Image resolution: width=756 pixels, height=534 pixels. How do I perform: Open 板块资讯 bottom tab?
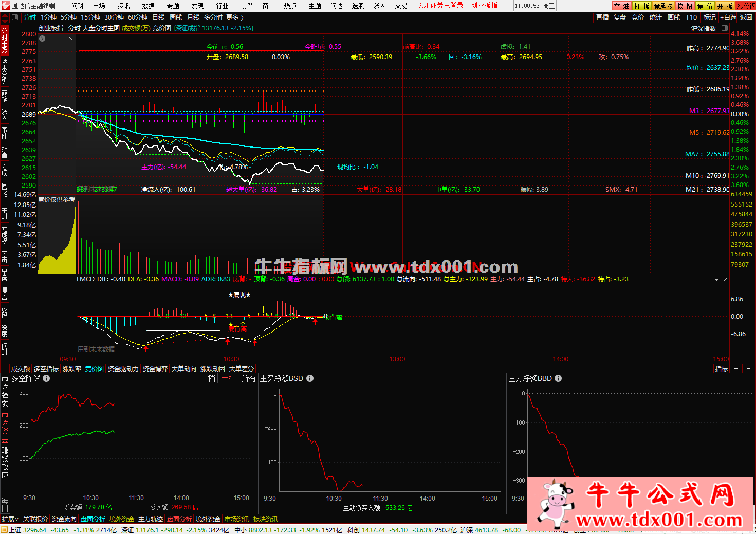[x=266, y=519]
